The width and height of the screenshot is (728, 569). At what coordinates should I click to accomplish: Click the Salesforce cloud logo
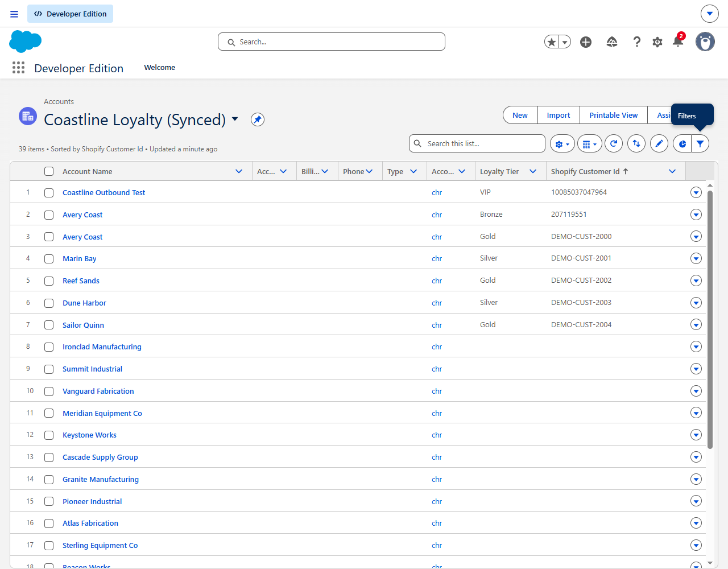[x=26, y=42]
